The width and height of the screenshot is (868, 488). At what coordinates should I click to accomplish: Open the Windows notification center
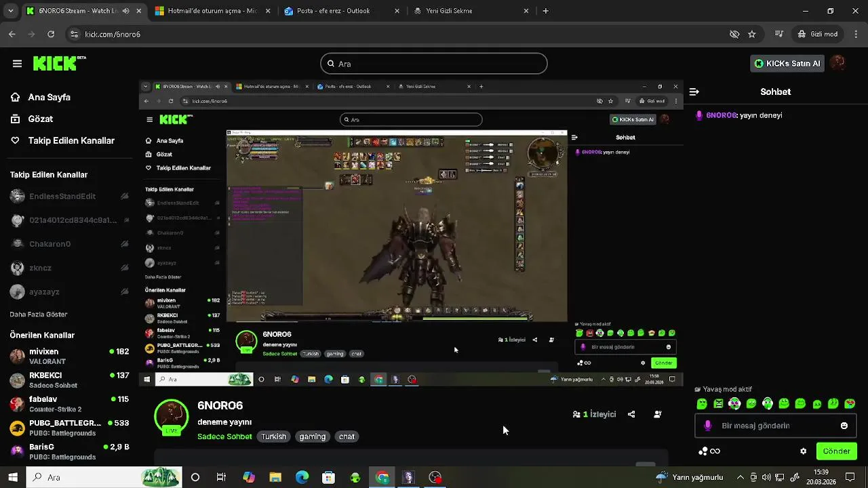click(x=850, y=477)
